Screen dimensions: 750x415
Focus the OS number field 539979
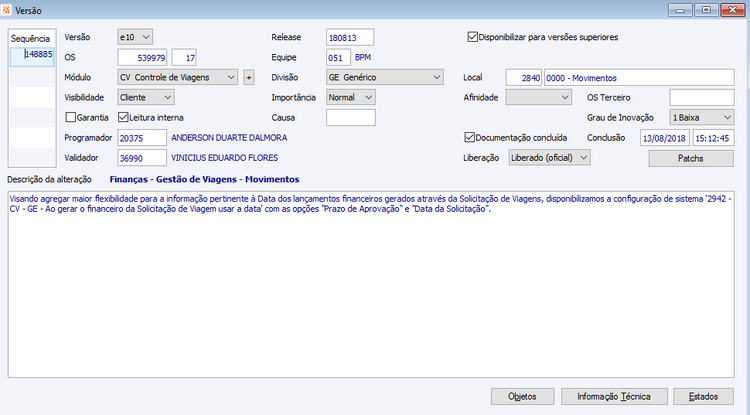pos(142,57)
